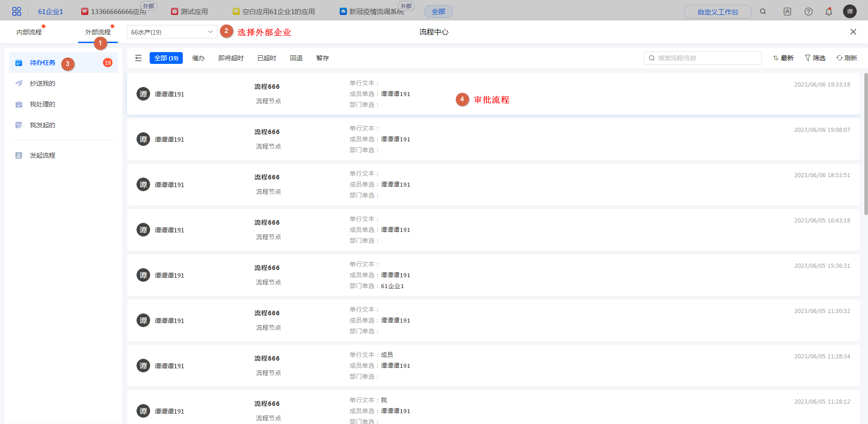Click the refresh button (刷新)
This screenshot has height=424, width=868.
click(846, 58)
